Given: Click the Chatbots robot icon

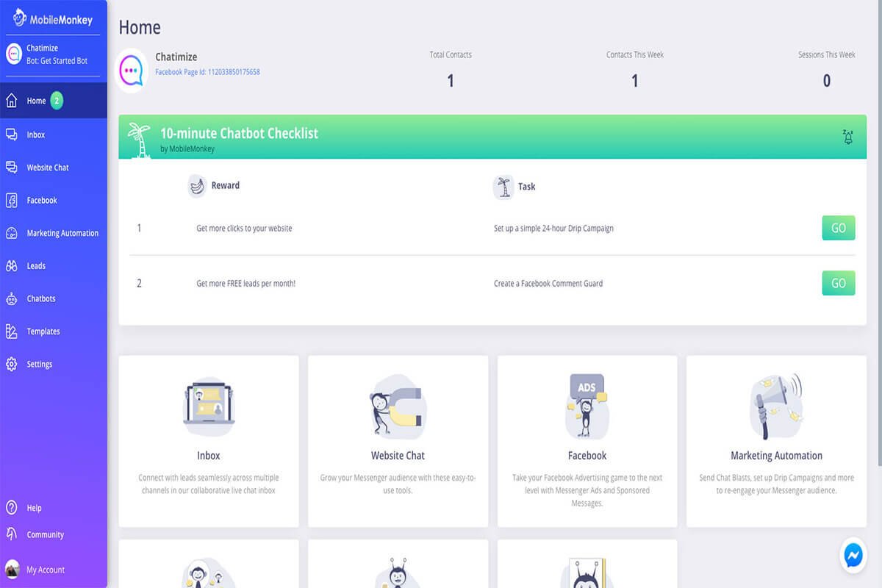Looking at the screenshot, I should (12, 298).
